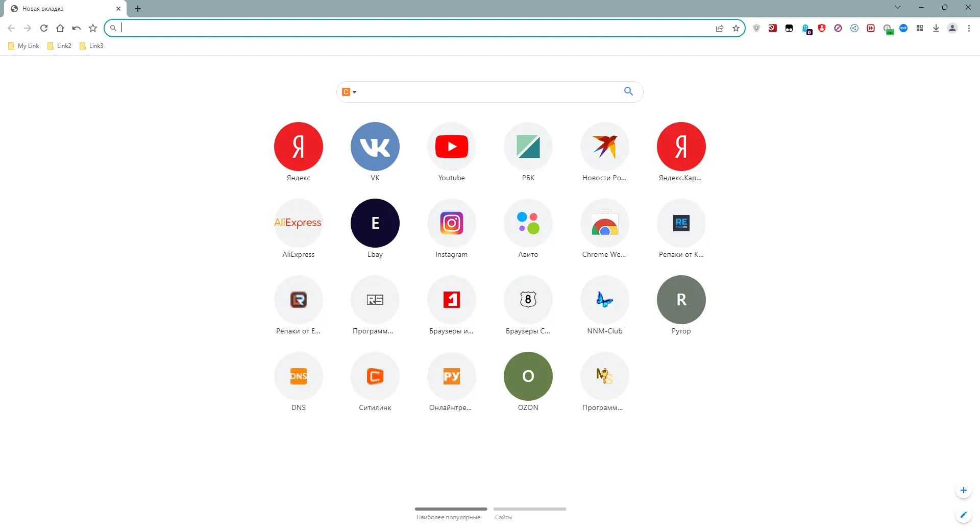Open the search engine dropdown in search box

[x=349, y=92]
